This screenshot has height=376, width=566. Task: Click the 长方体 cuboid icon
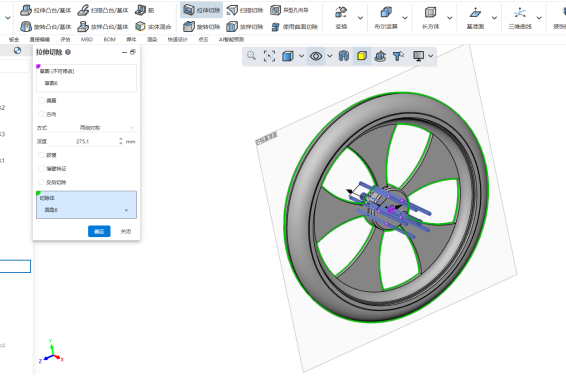[x=431, y=13]
